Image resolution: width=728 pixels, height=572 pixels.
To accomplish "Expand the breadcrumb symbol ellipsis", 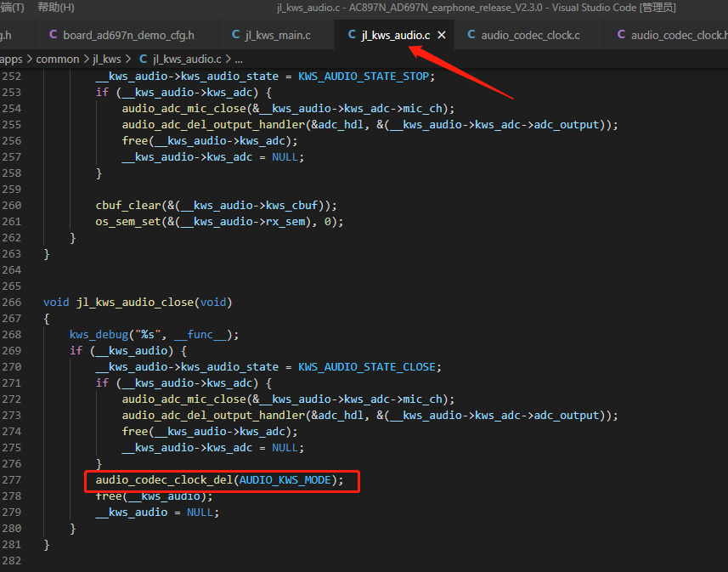I will (239, 60).
